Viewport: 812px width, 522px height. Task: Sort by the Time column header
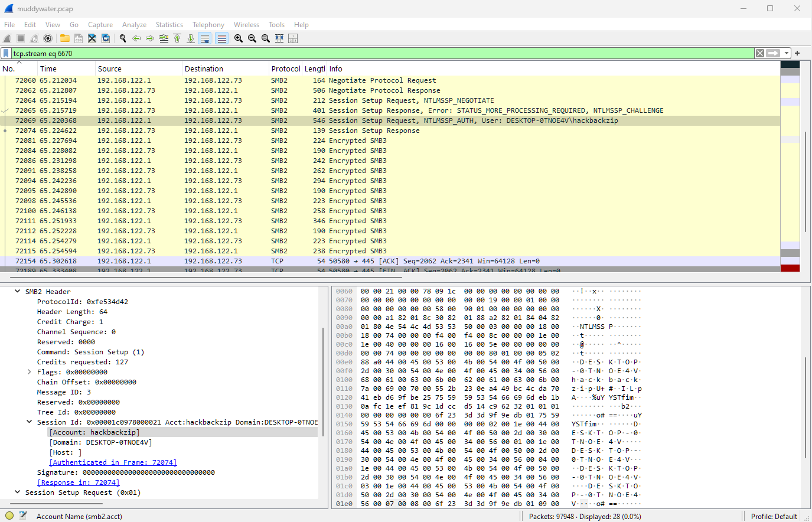(x=67, y=69)
